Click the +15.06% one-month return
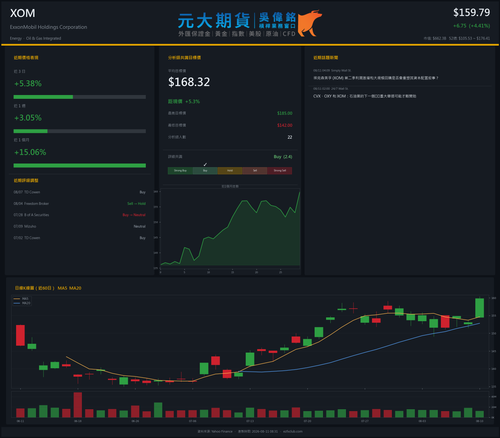This screenshot has height=438, width=500. pos(30,152)
